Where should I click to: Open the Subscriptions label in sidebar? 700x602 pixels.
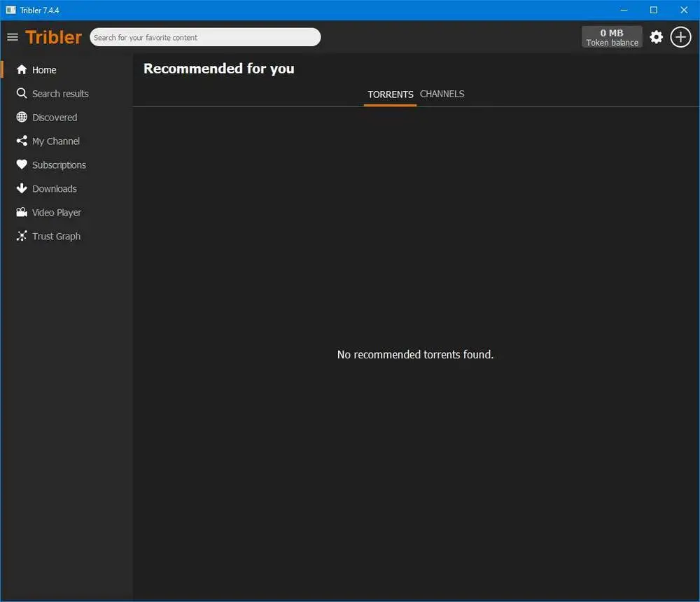59,164
